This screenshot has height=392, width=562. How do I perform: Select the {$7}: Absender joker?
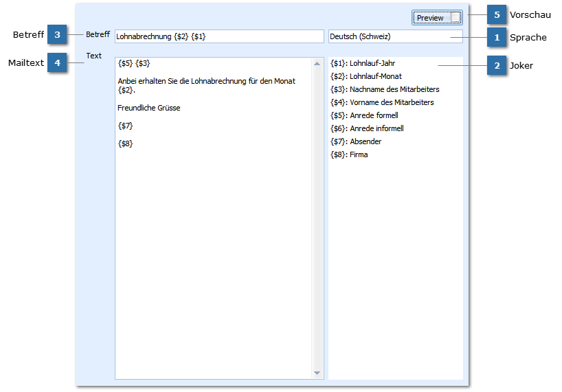[356, 141]
